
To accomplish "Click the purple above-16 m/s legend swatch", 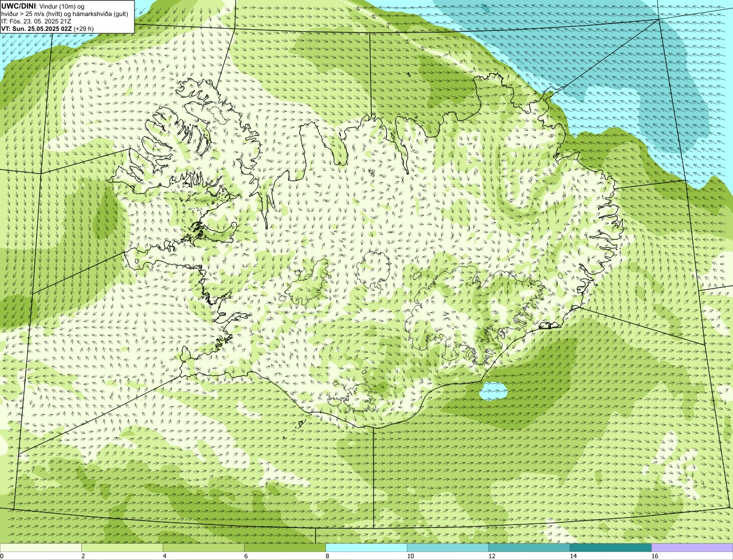I will pos(692,548).
